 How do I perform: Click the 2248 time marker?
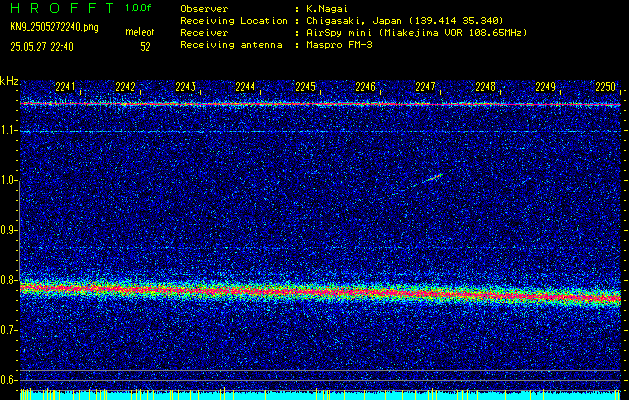pyautogui.click(x=485, y=87)
